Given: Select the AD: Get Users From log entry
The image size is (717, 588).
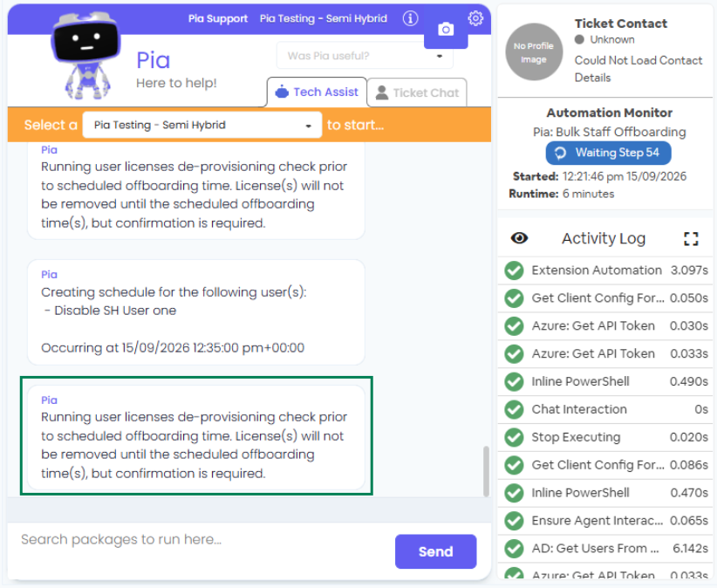Looking at the screenshot, I should pos(605,549).
